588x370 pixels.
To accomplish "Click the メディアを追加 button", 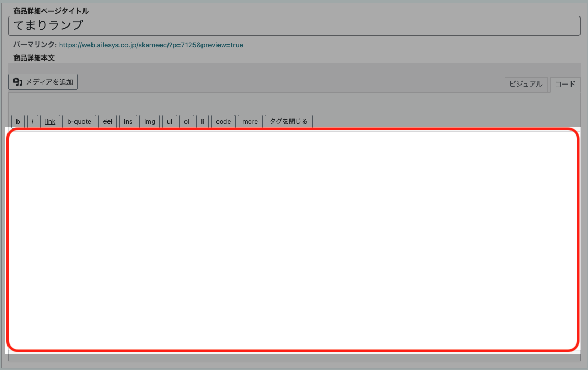I will [43, 82].
